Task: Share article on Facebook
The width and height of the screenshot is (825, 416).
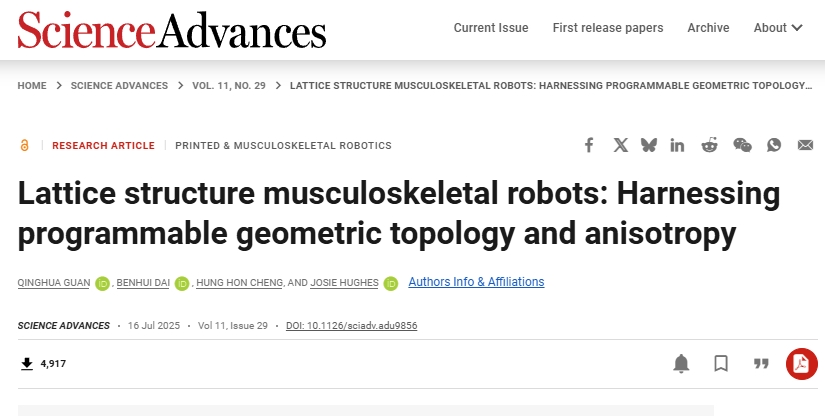Action: click(x=589, y=145)
